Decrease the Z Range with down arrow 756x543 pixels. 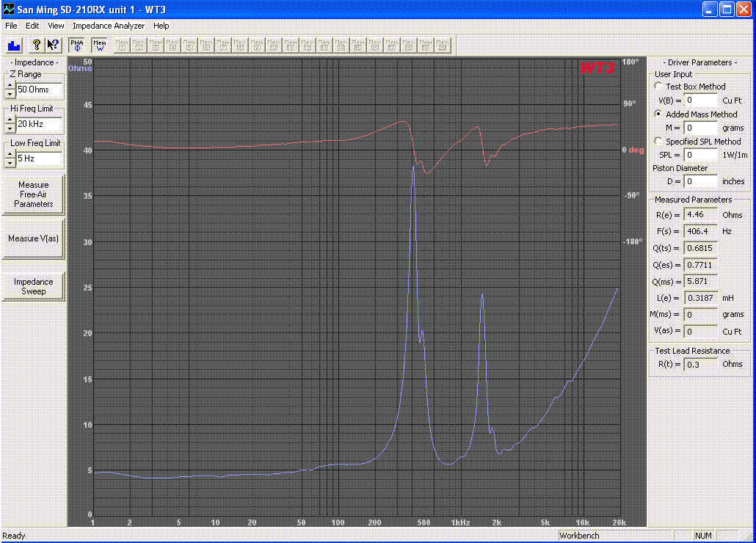pos(10,93)
